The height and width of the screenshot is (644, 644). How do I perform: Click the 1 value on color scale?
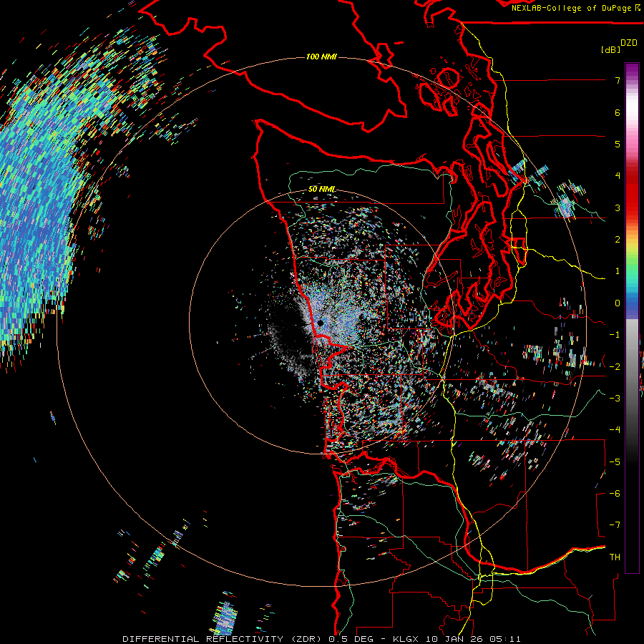click(x=618, y=271)
